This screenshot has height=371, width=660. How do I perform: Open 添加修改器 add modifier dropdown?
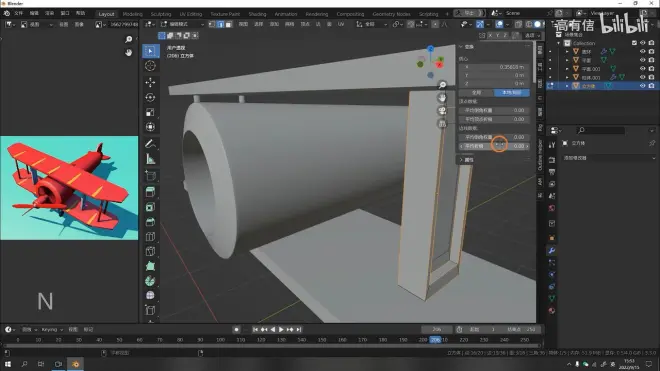click(609, 158)
